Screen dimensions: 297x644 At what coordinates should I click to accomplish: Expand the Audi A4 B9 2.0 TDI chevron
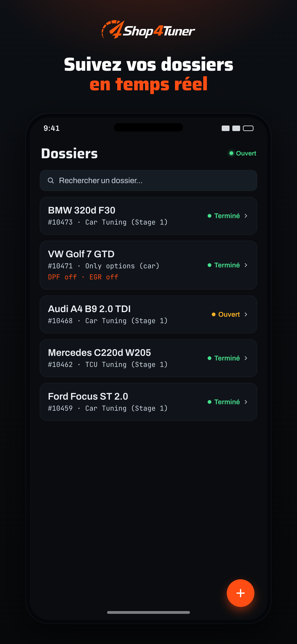click(246, 314)
